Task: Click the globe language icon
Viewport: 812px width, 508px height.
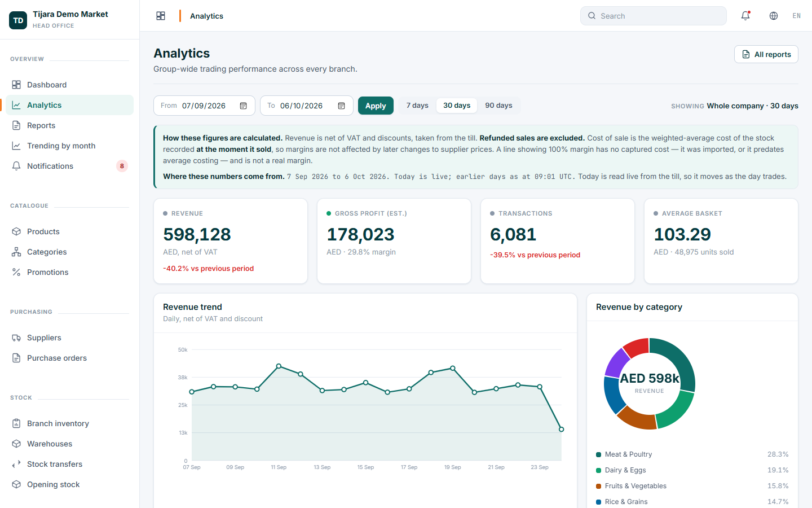Action: tap(774, 16)
